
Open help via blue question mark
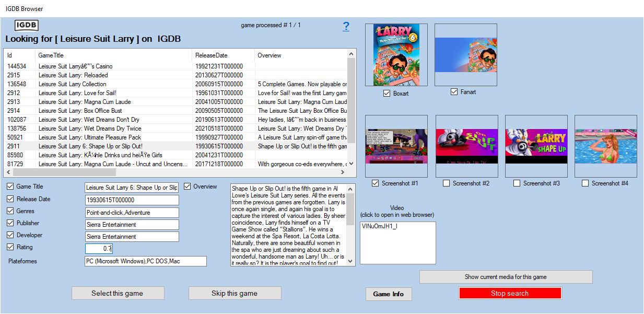(346, 27)
